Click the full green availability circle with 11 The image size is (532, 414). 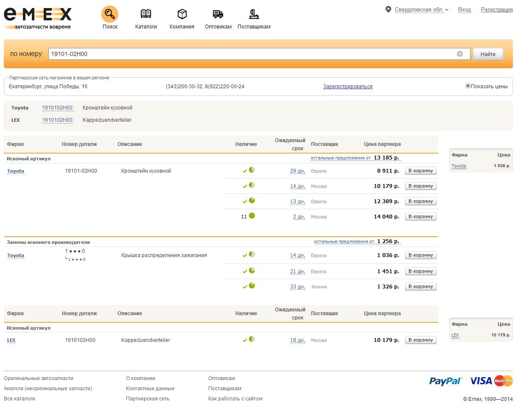(252, 216)
